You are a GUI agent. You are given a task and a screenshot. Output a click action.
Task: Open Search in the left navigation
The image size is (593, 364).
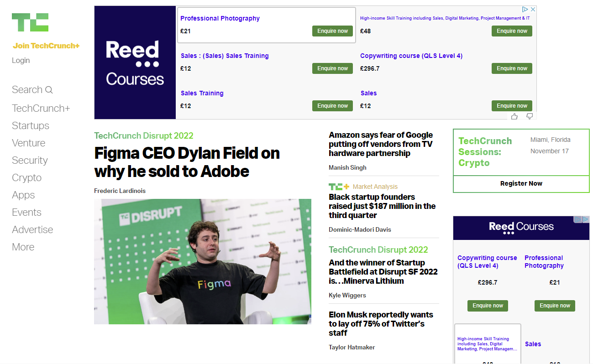(x=32, y=90)
